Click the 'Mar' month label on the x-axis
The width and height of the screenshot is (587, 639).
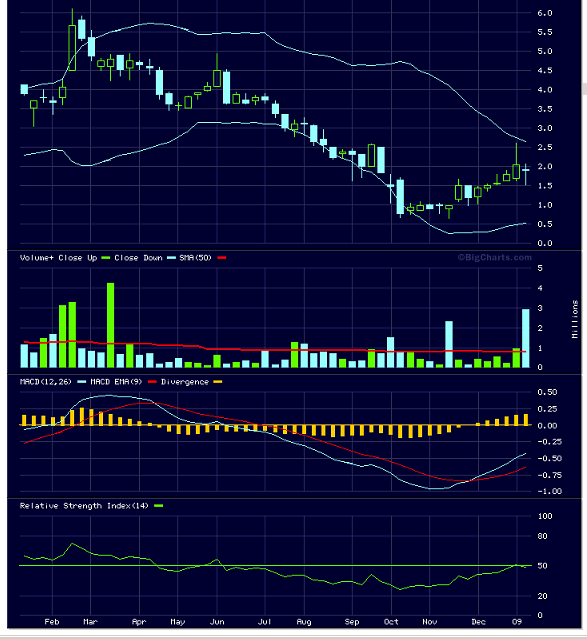pyautogui.click(x=90, y=622)
